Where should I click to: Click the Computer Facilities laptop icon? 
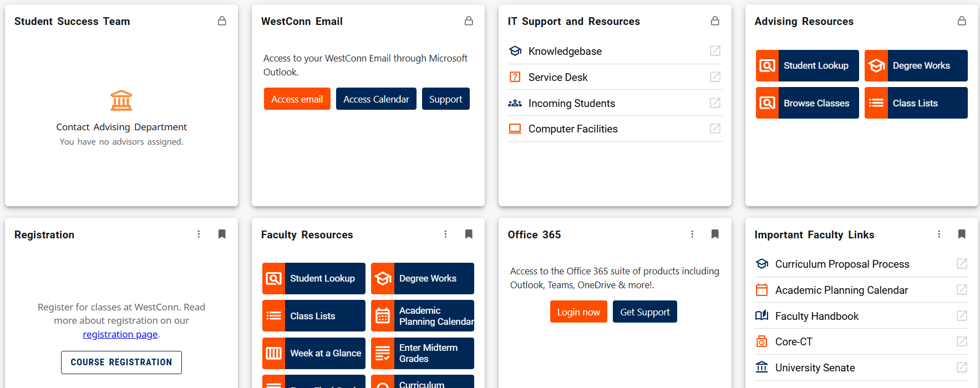click(515, 129)
